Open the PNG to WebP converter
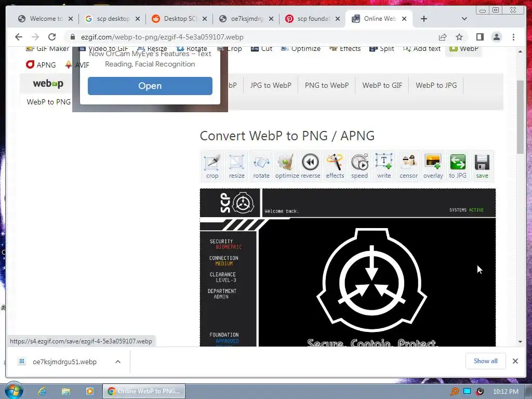This screenshot has height=399, width=532. 326,85
